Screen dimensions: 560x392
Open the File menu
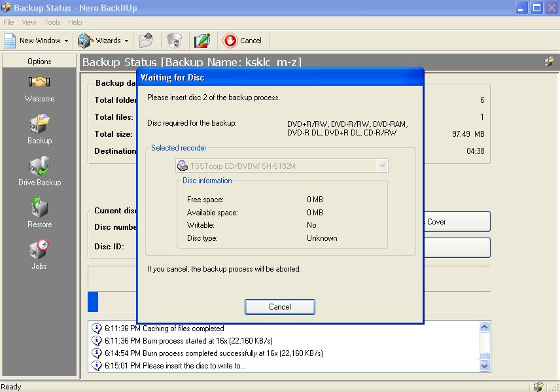(9, 22)
